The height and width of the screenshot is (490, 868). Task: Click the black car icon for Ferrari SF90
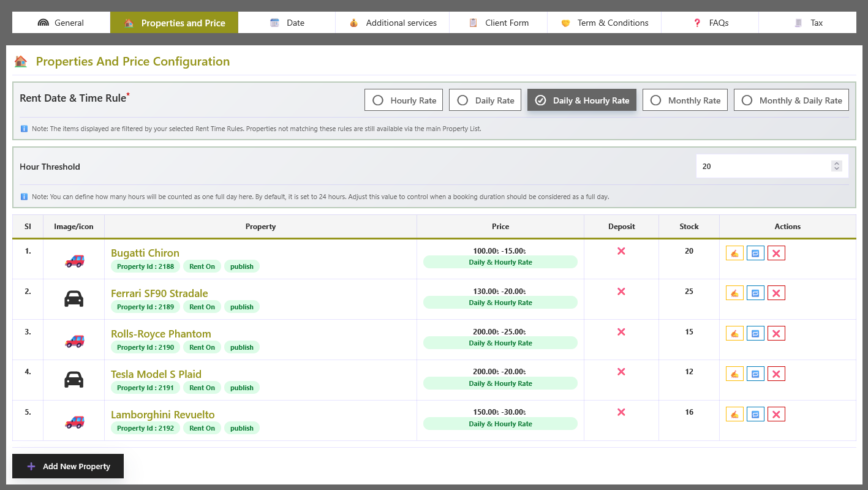coord(74,299)
